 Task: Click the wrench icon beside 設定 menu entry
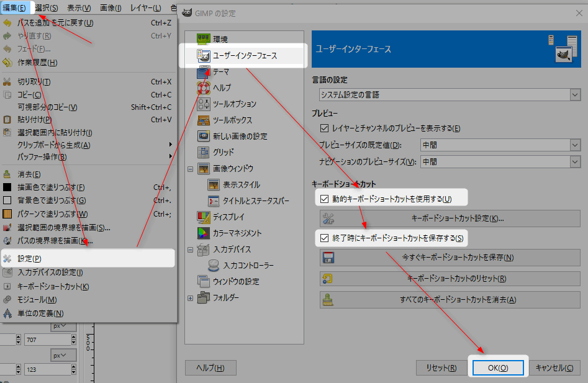tap(7, 259)
